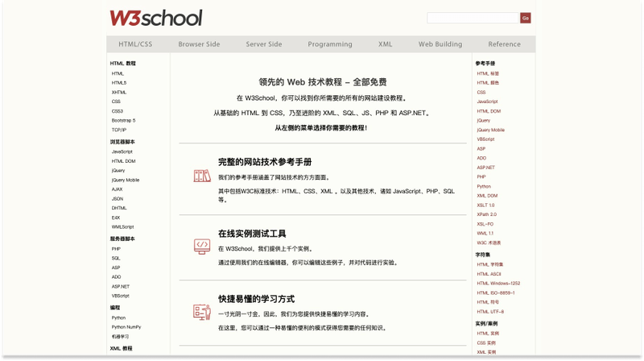The height and width of the screenshot is (361, 644).
Task: Click the WML 1.1 reference link
Action: pyautogui.click(x=485, y=233)
